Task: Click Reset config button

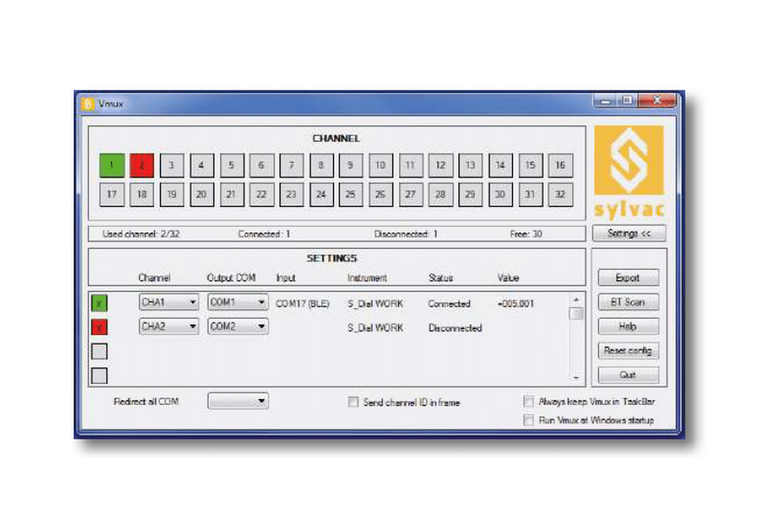Action: pos(629,350)
